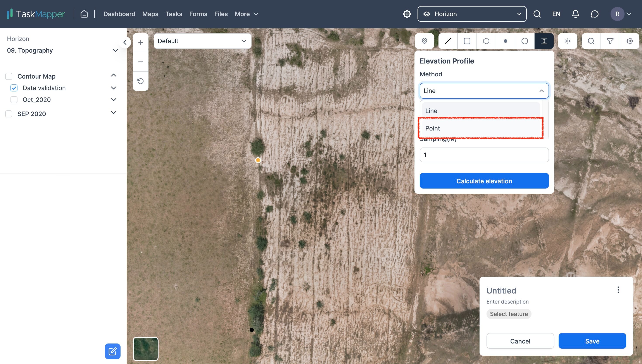Image resolution: width=642 pixels, height=364 pixels.
Task: Click Cancel on Untitled card
Action: click(x=520, y=341)
